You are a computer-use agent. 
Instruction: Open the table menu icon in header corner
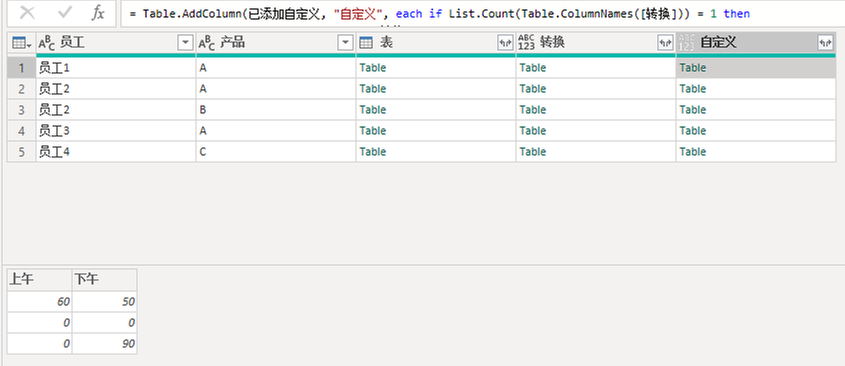22,43
